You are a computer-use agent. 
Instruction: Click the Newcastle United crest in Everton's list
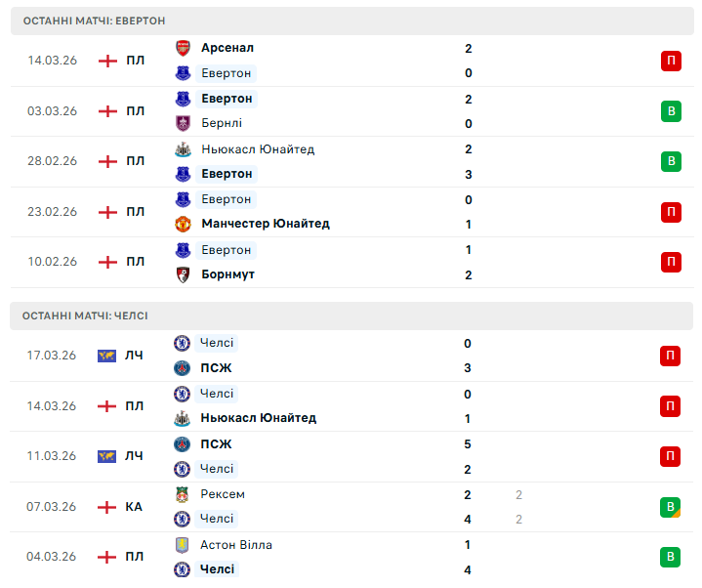coord(182,149)
